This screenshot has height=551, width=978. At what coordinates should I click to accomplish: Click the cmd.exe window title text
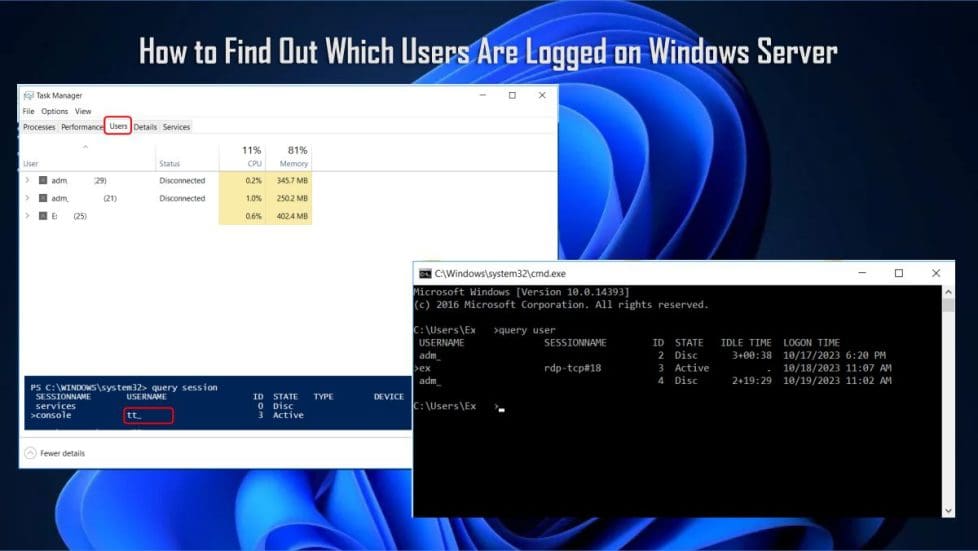[500, 273]
